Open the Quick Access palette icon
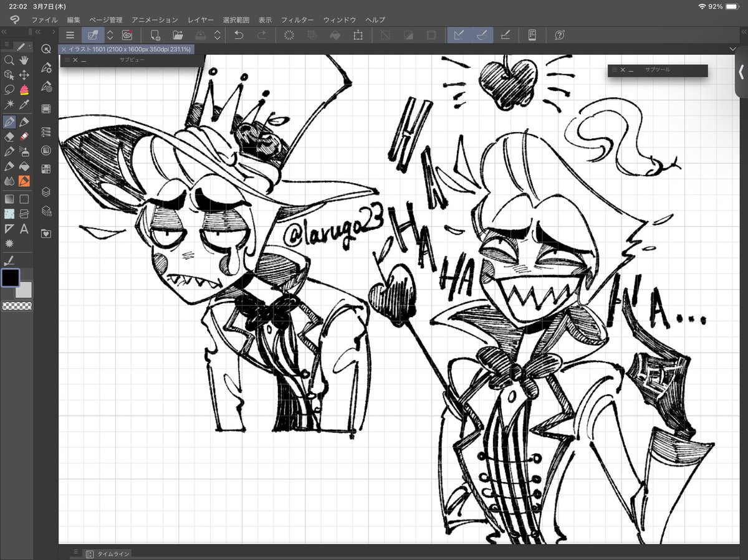Viewport: 748px width, 560px height. click(46, 49)
